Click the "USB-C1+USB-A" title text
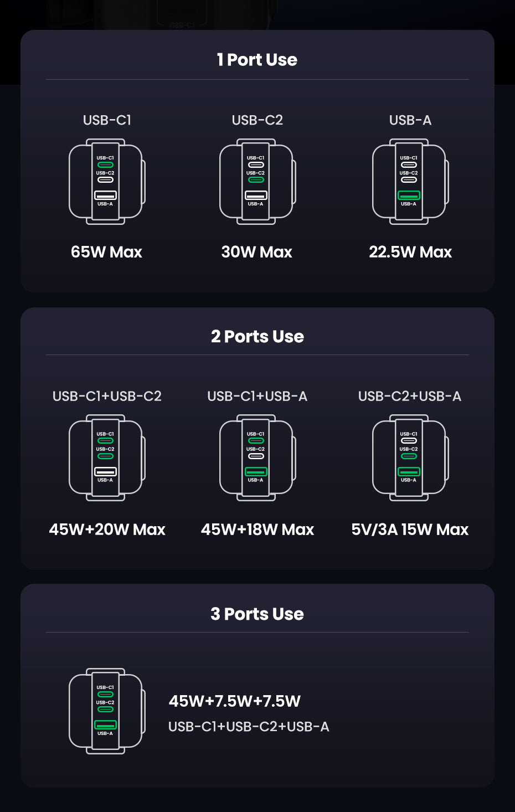The width and height of the screenshot is (515, 812). click(x=257, y=396)
